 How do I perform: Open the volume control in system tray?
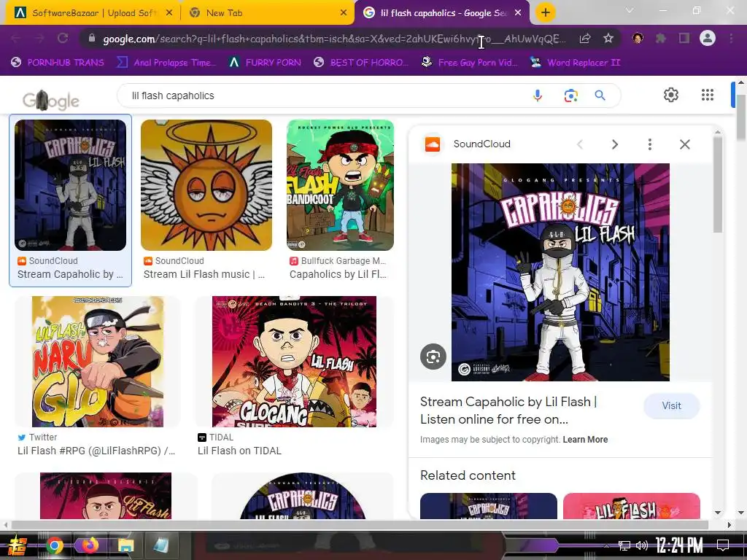point(642,545)
